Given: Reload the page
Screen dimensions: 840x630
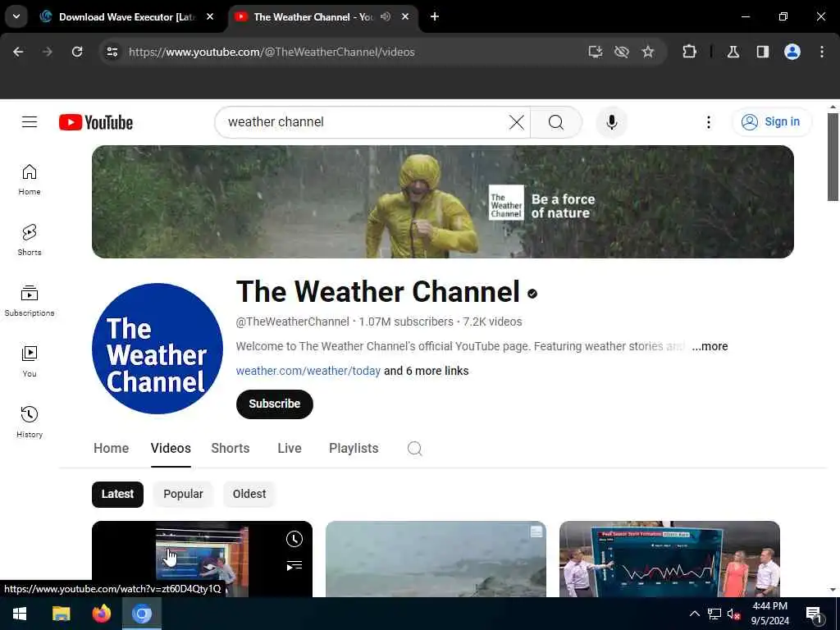Looking at the screenshot, I should click(77, 52).
